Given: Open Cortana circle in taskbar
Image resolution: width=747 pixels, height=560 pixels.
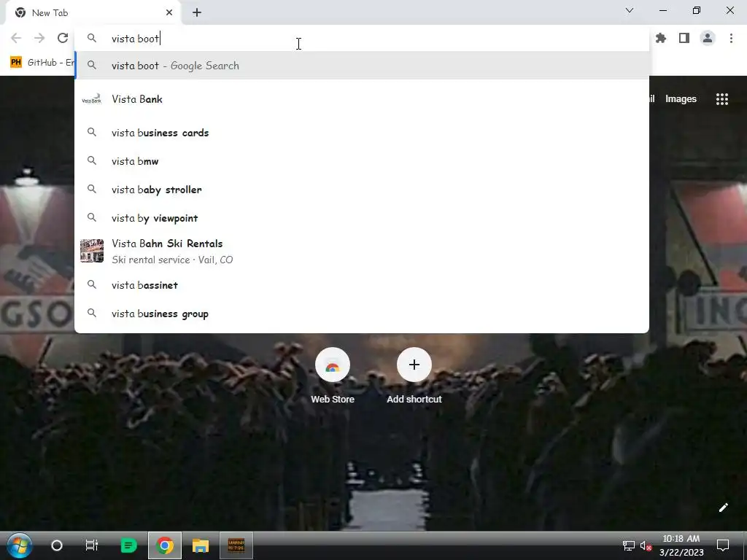Looking at the screenshot, I should (x=57, y=545).
